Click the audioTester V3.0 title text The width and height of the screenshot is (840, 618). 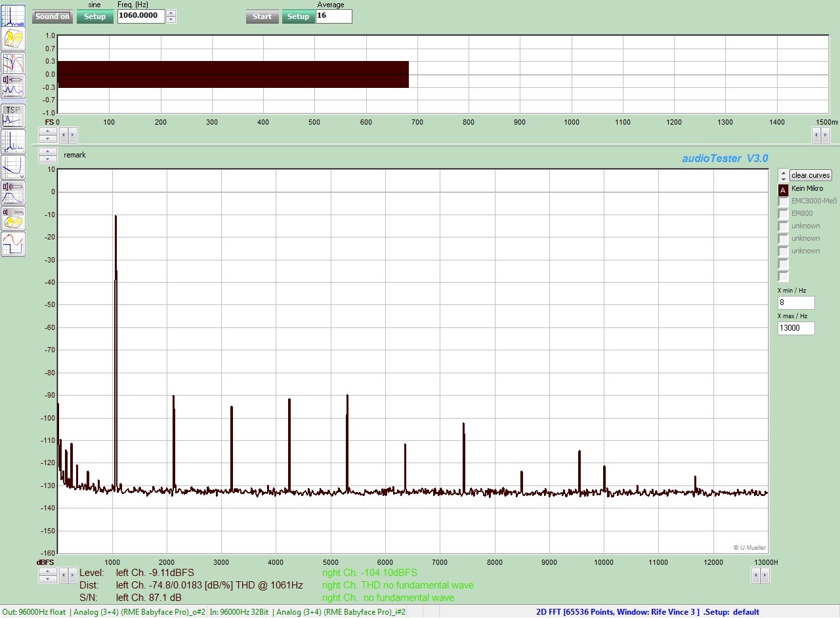pyautogui.click(x=725, y=158)
